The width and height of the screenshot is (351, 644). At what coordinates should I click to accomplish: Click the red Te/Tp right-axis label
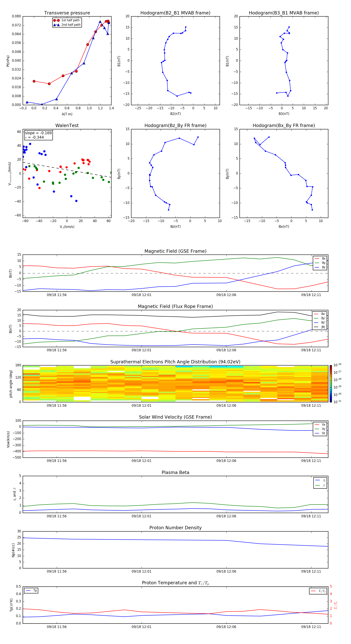point(336,605)
